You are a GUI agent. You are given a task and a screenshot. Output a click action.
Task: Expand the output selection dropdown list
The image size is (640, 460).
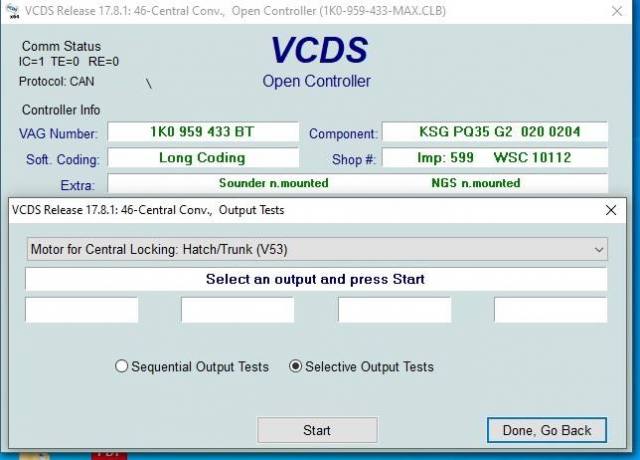(x=599, y=249)
